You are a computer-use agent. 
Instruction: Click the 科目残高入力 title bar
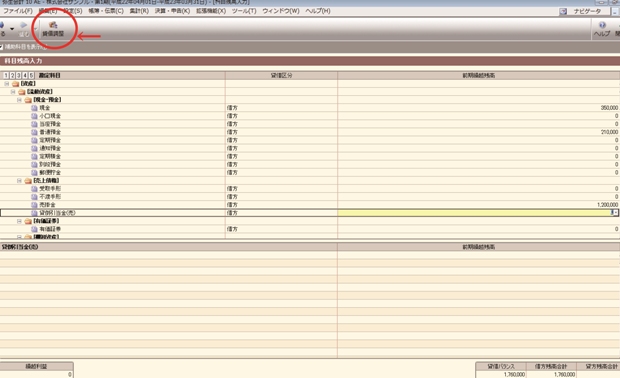tap(310, 61)
